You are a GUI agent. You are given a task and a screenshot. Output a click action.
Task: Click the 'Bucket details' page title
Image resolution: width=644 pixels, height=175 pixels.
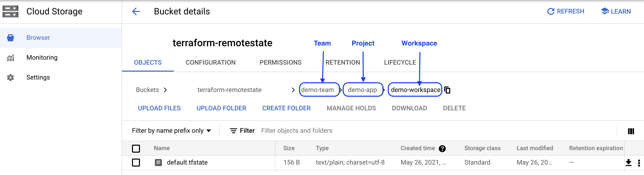(x=182, y=11)
